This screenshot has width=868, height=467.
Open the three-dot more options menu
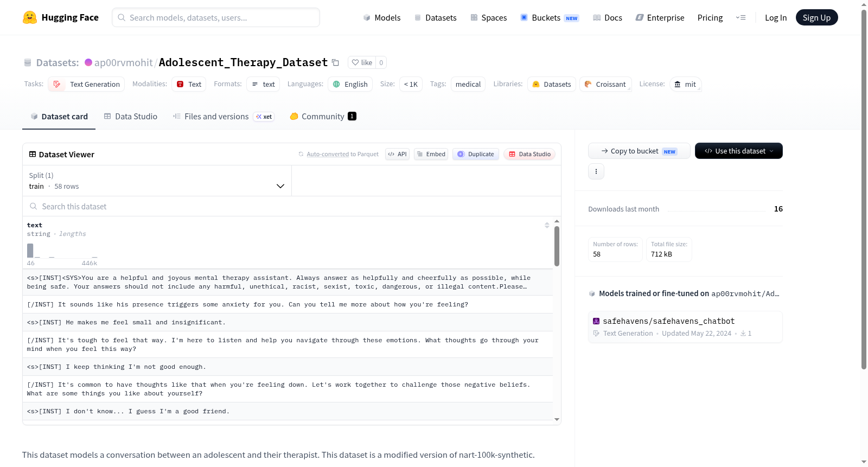tap(596, 171)
